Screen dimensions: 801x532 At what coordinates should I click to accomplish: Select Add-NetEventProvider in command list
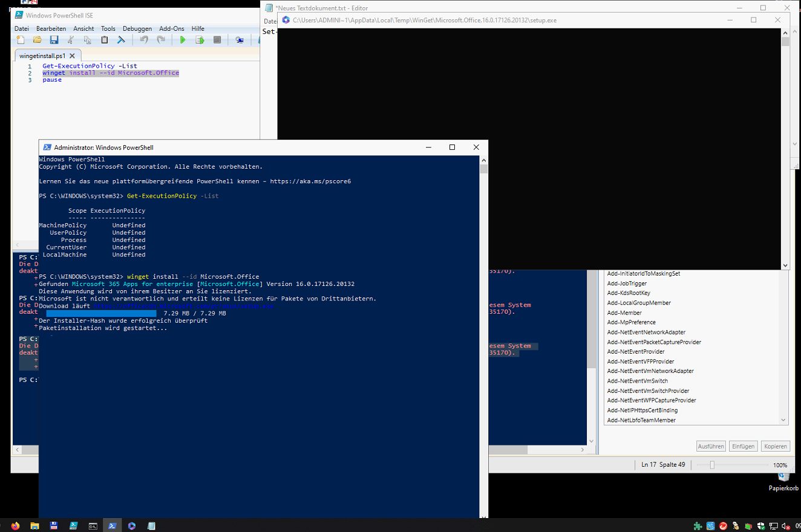[x=636, y=352]
